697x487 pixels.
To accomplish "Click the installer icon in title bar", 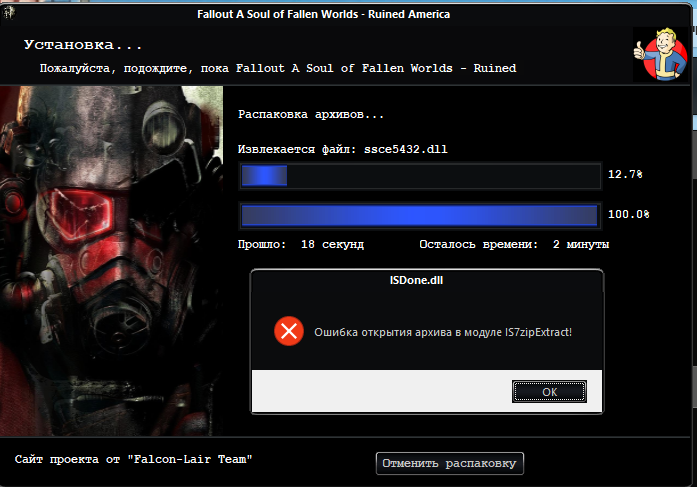I will [9, 13].
